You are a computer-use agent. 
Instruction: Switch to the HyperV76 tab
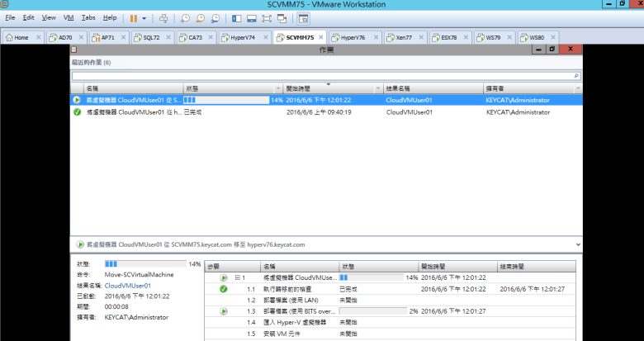tap(353, 37)
